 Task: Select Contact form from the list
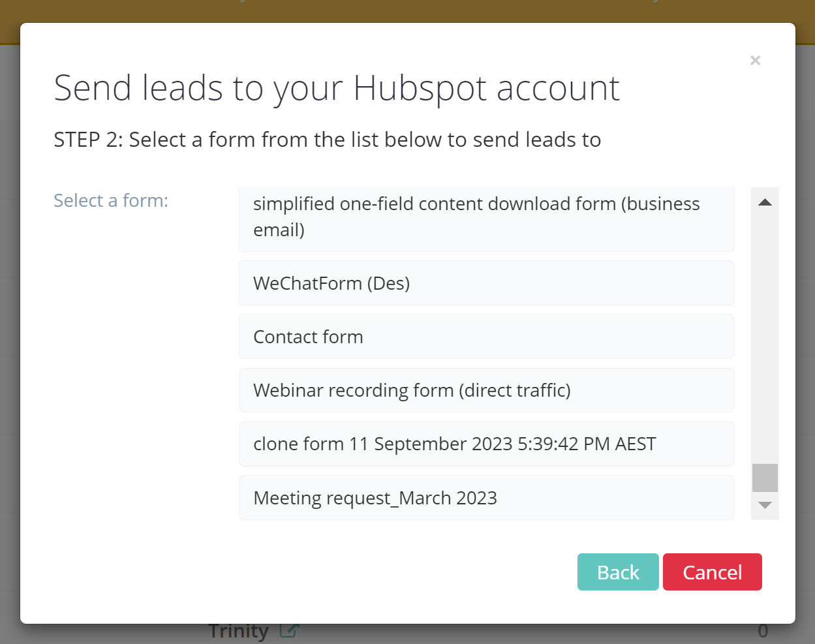(x=486, y=337)
